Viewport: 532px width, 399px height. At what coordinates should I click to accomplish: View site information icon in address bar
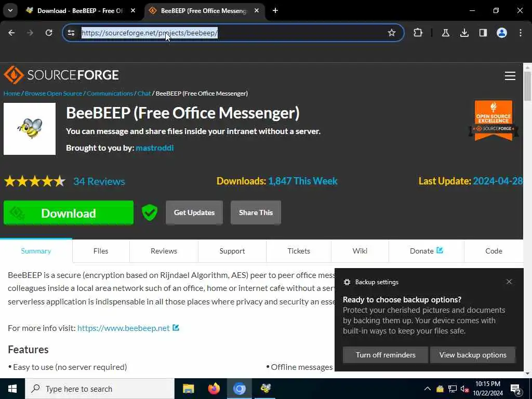click(71, 33)
